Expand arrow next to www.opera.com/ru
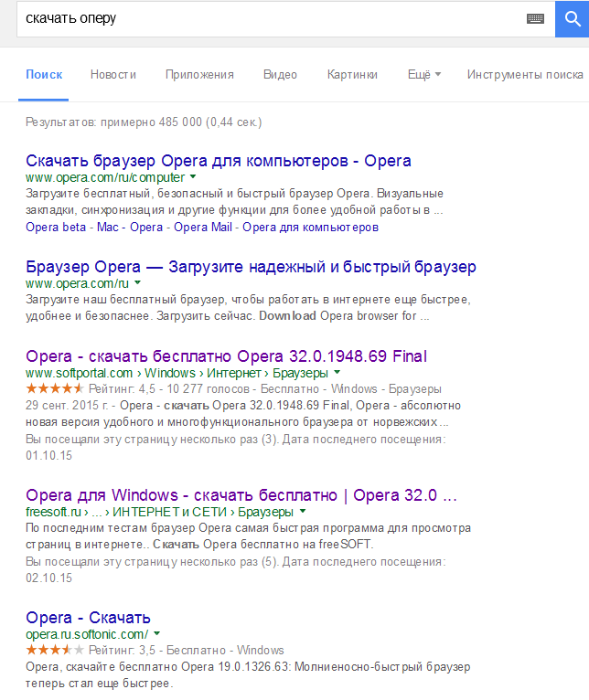Viewport: 589px width, 700px height. (x=137, y=282)
